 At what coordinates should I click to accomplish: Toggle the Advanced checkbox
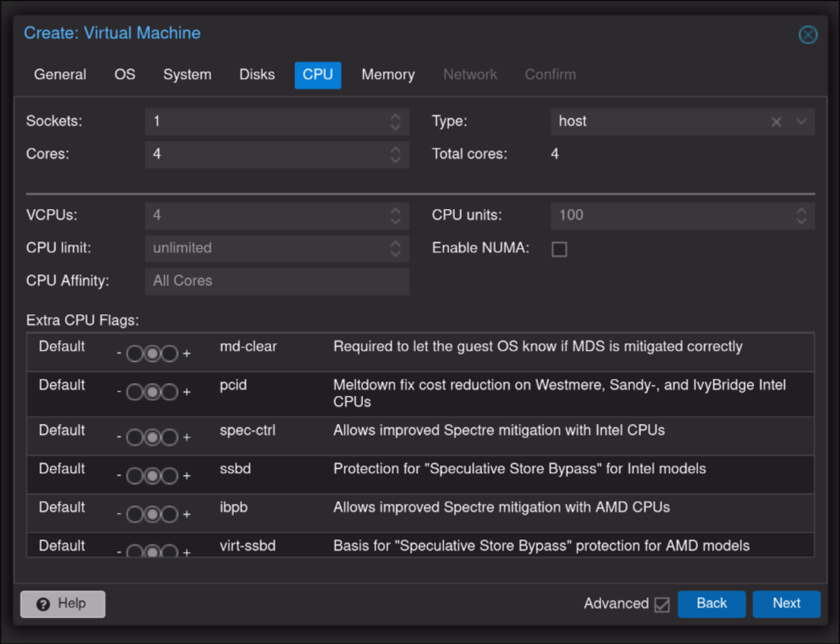click(661, 604)
